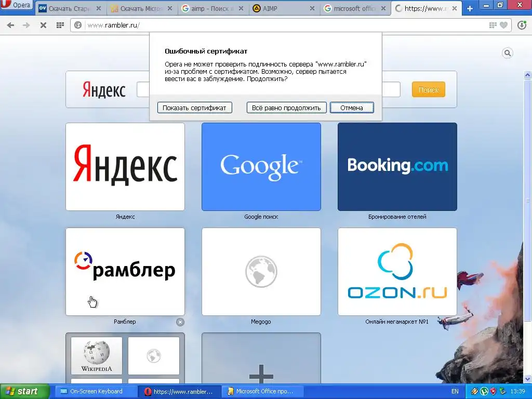
Task: Open the Google Speed Dial tile
Action: pyautogui.click(x=261, y=167)
